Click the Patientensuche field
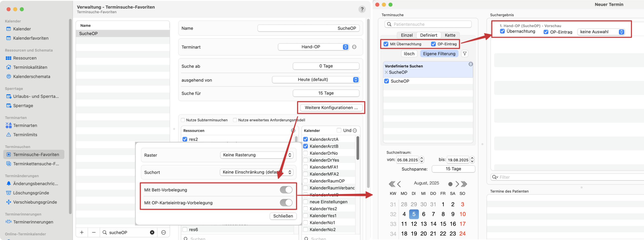Viewport: 644px width, 240px height. 428,24
